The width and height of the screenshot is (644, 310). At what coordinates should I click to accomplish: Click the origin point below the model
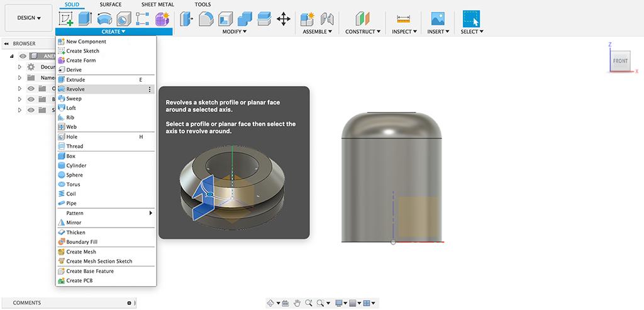[393, 242]
